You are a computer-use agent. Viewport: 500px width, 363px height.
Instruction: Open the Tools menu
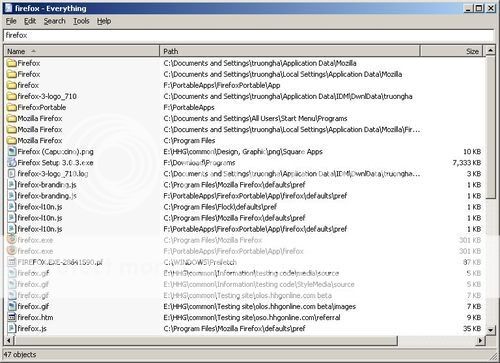[x=81, y=21]
